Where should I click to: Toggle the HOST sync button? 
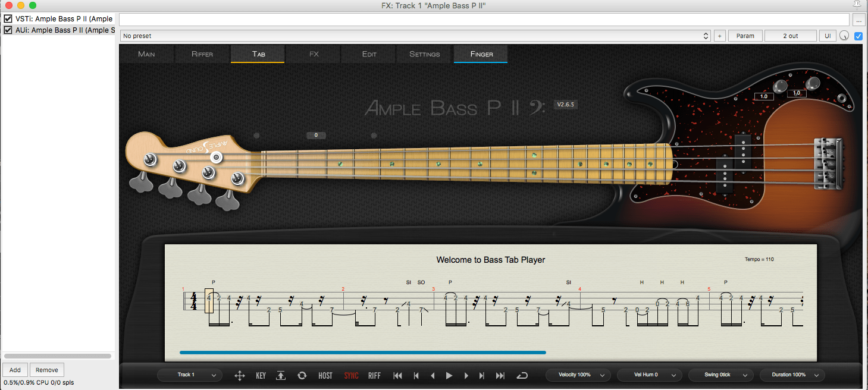[325, 376]
